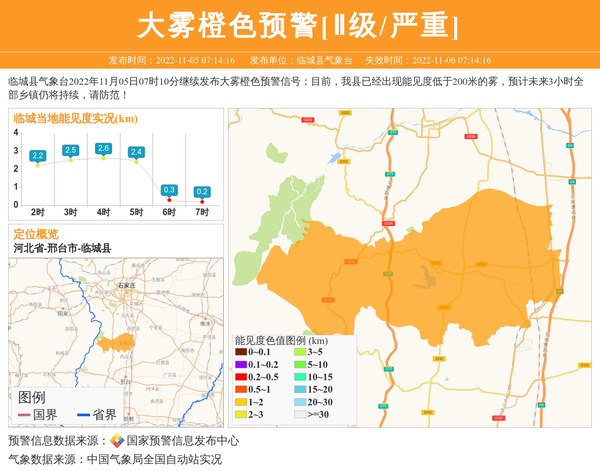
Task: Click the 河北省-邢台市-临城县 location text
Action: 62,247
